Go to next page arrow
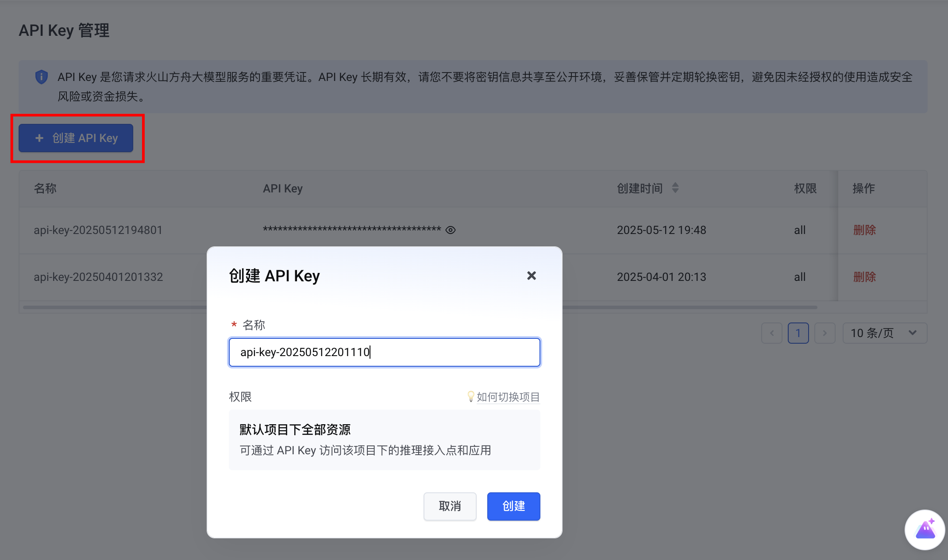 pyautogui.click(x=825, y=333)
